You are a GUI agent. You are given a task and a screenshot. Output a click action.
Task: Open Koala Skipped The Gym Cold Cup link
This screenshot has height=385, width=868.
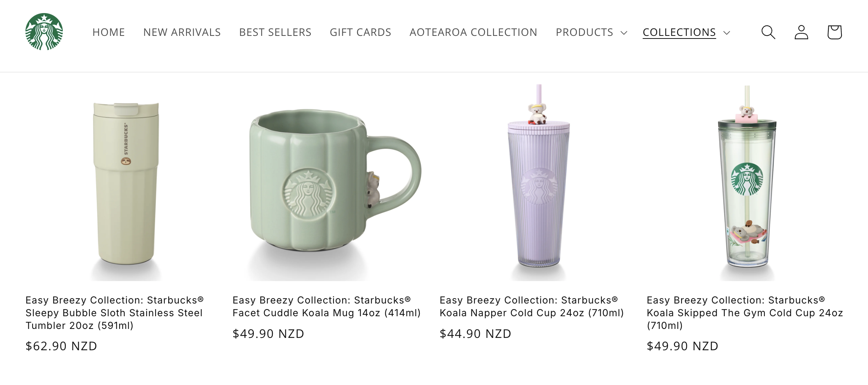pyautogui.click(x=745, y=313)
